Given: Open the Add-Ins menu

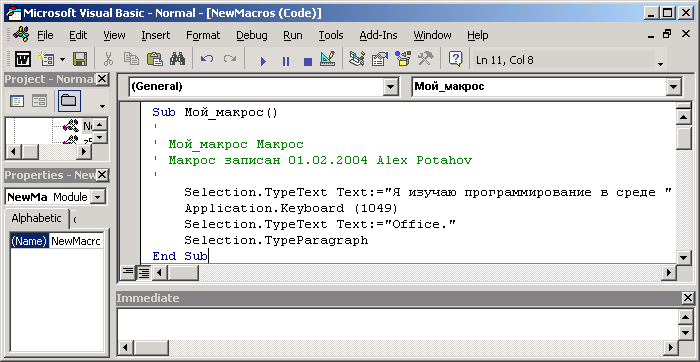Looking at the screenshot, I should point(379,35).
